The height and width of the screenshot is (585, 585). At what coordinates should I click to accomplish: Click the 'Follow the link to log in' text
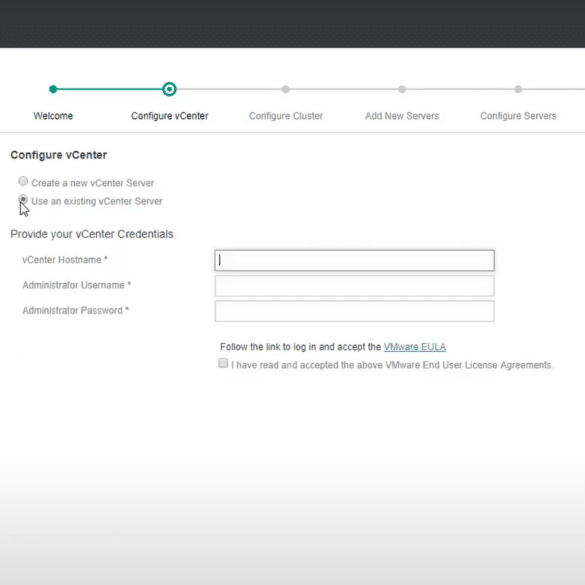[x=301, y=347]
